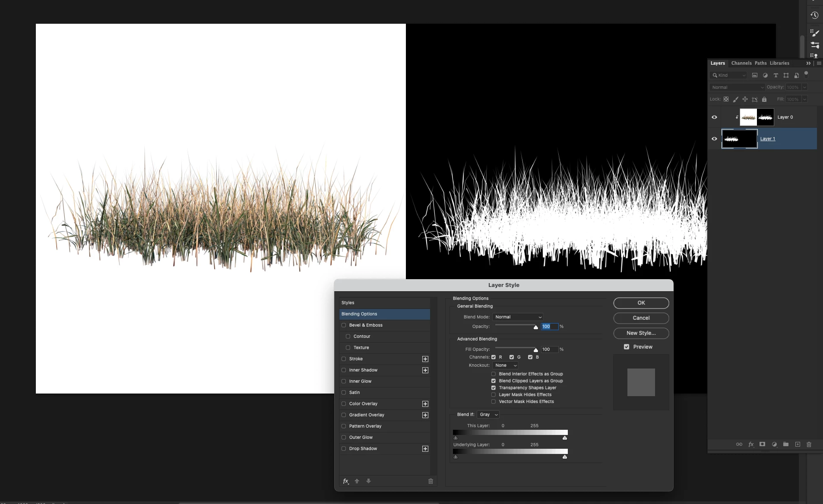Image resolution: width=823 pixels, height=504 pixels.
Task: Create a new layer
Action: coord(798,444)
